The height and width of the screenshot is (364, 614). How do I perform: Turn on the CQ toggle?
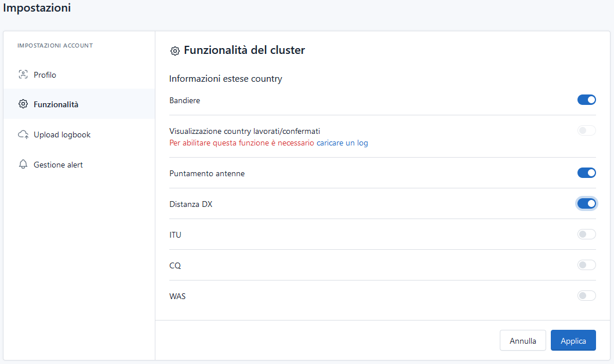click(586, 265)
